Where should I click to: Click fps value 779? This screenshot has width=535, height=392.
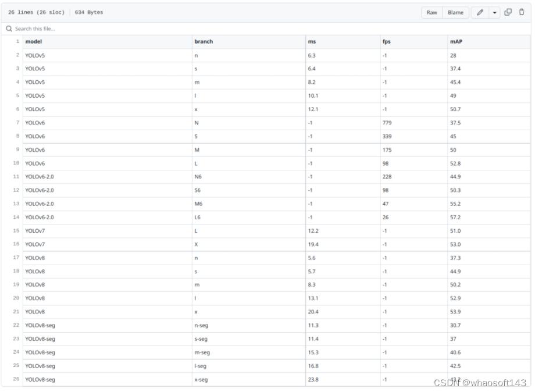(387, 123)
